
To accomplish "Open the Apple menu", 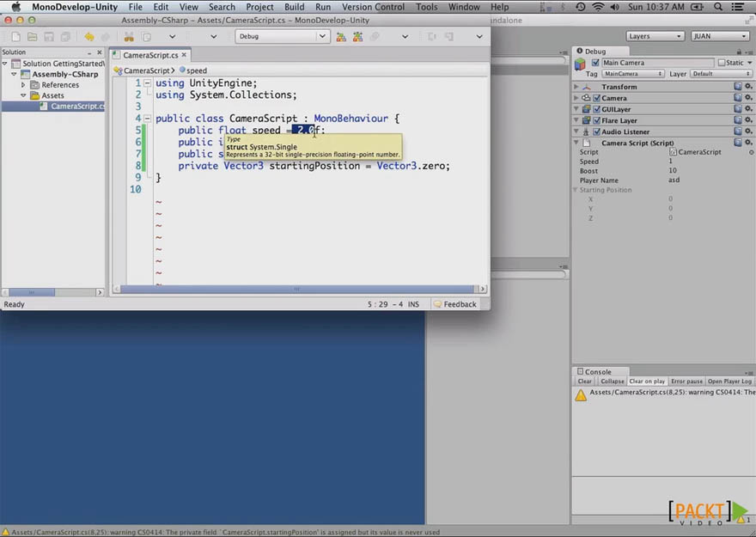I will [x=16, y=7].
